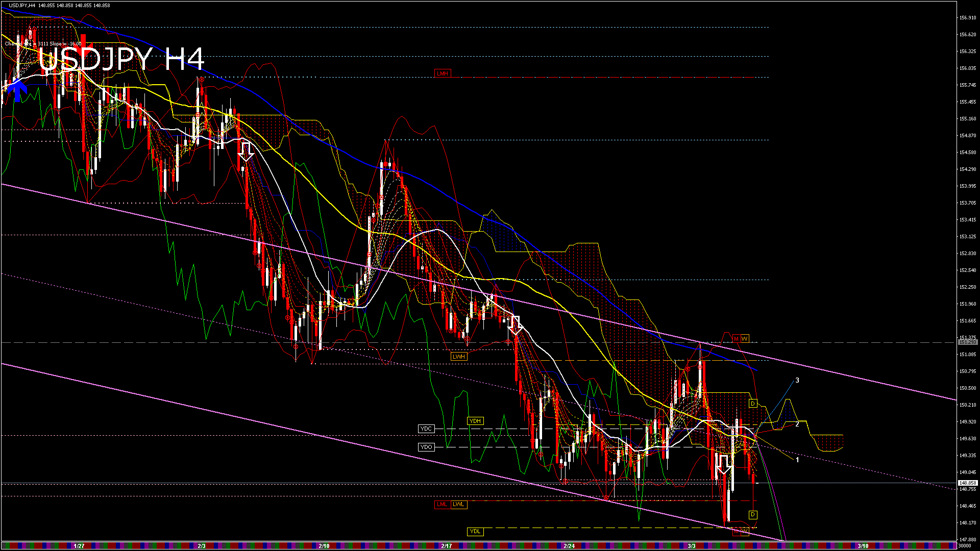Select the white down arrow near 2/24 breakdown
Image resolution: width=980 pixels, height=551 pixels.
click(515, 325)
